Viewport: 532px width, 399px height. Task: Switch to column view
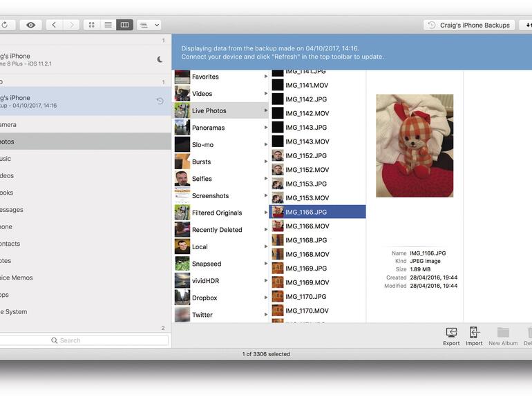[x=124, y=25]
